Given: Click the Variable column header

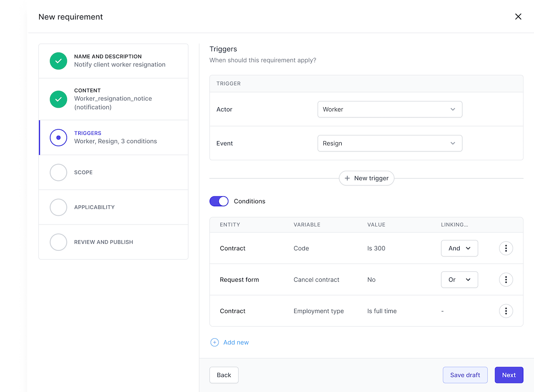Looking at the screenshot, I should click(307, 225).
